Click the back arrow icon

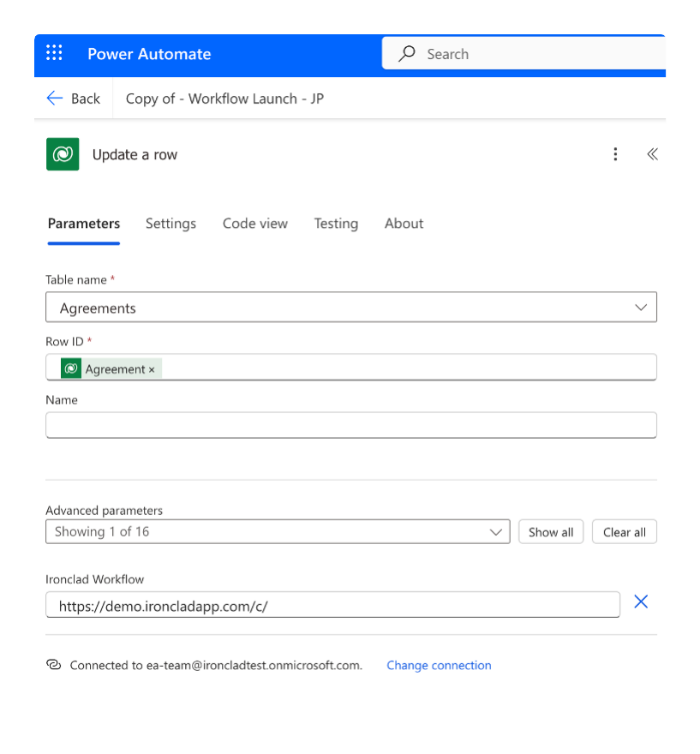pyautogui.click(x=54, y=98)
